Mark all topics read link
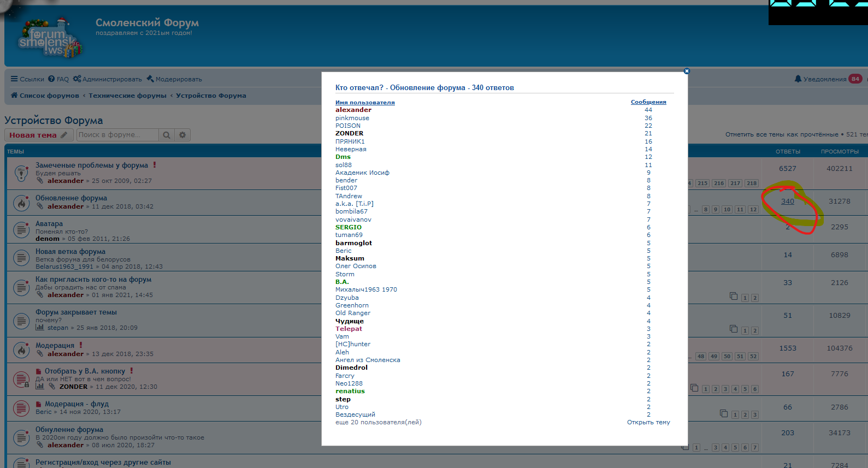The height and width of the screenshot is (468, 868). [x=782, y=134]
